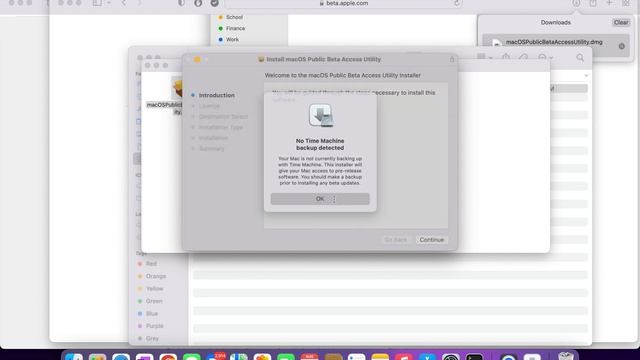Open a new Safari tab

point(609,3)
